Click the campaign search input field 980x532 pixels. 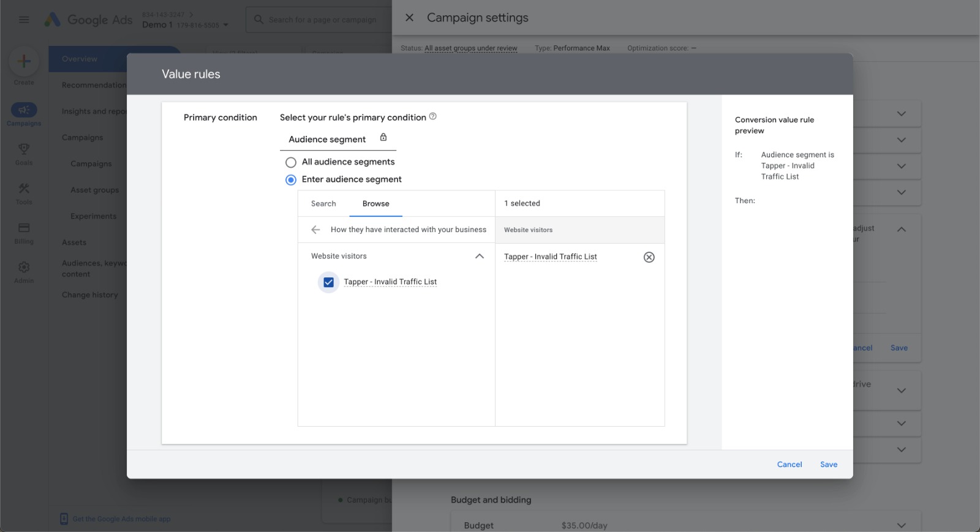[x=322, y=20]
